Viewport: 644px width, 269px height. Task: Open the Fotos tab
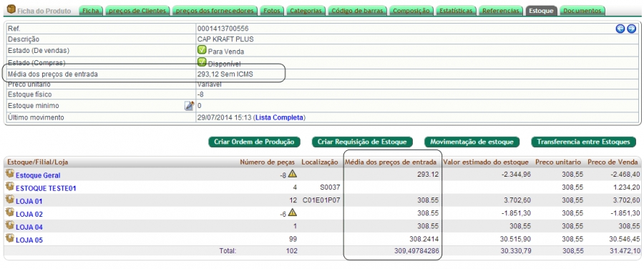(x=272, y=11)
